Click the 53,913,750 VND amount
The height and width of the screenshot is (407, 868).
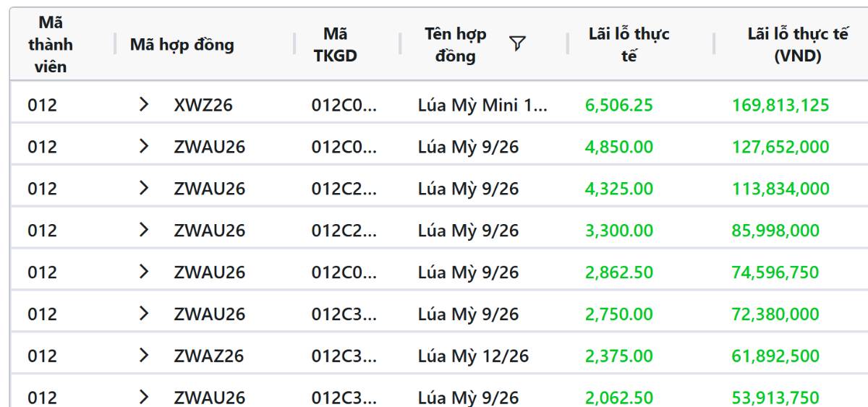775,398
